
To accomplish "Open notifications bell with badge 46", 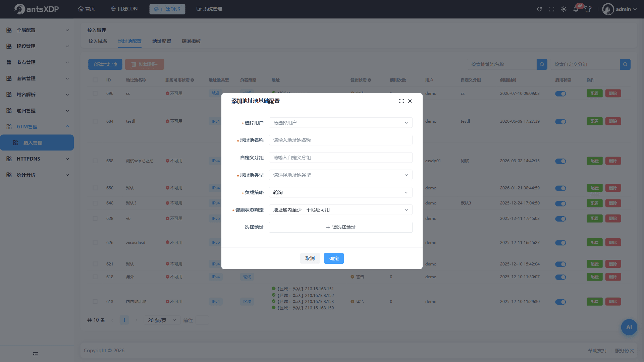I will click(576, 9).
